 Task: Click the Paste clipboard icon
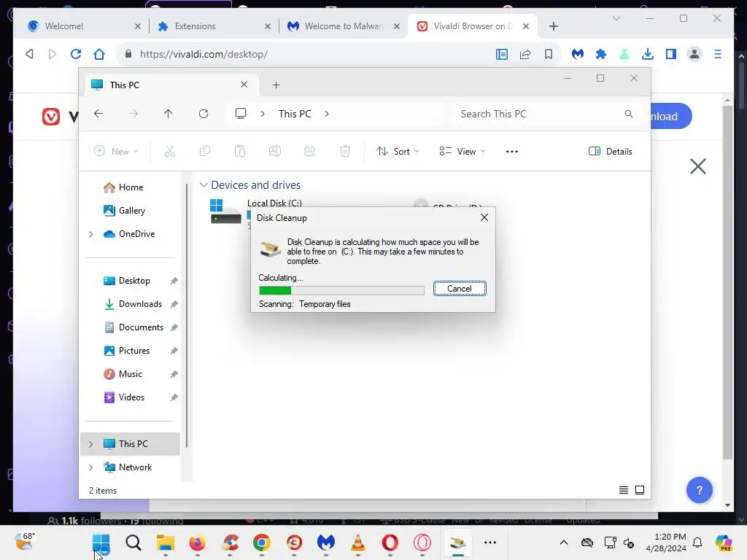point(239,152)
